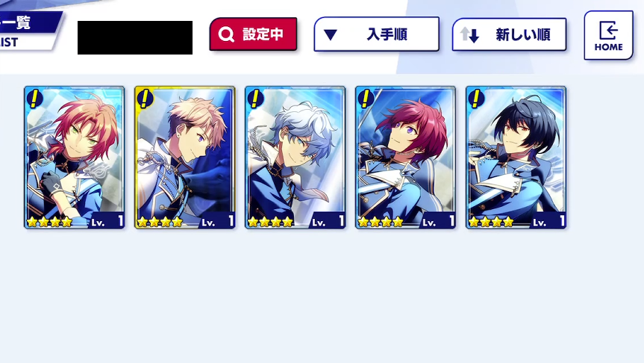Select the black-haired character card
This screenshot has height=363, width=644.
coord(516,158)
